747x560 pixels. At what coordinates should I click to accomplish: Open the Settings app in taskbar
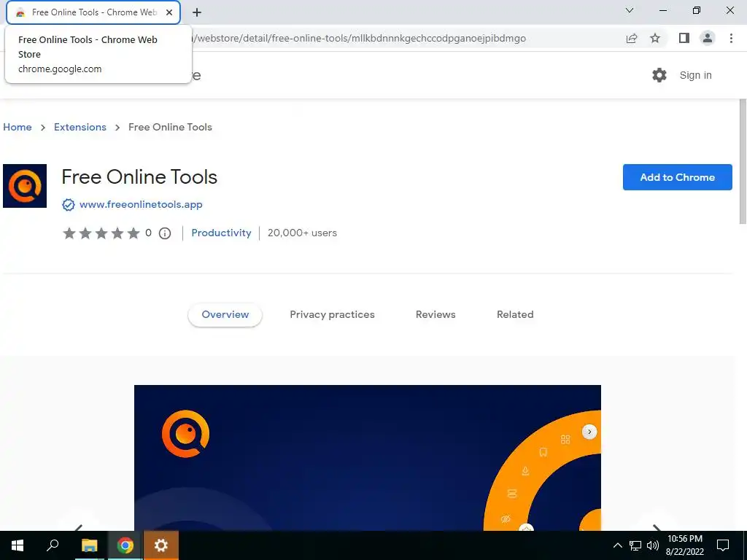point(161,545)
